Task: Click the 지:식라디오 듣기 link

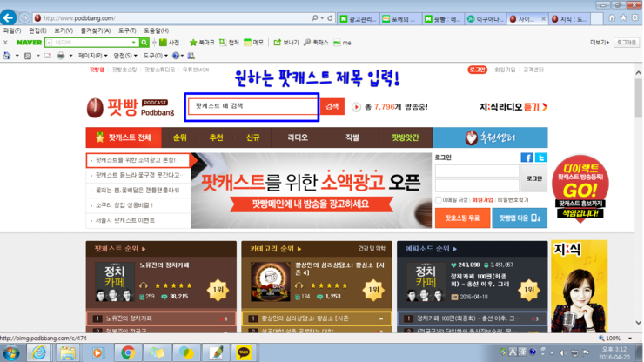Action: point(513,107)
